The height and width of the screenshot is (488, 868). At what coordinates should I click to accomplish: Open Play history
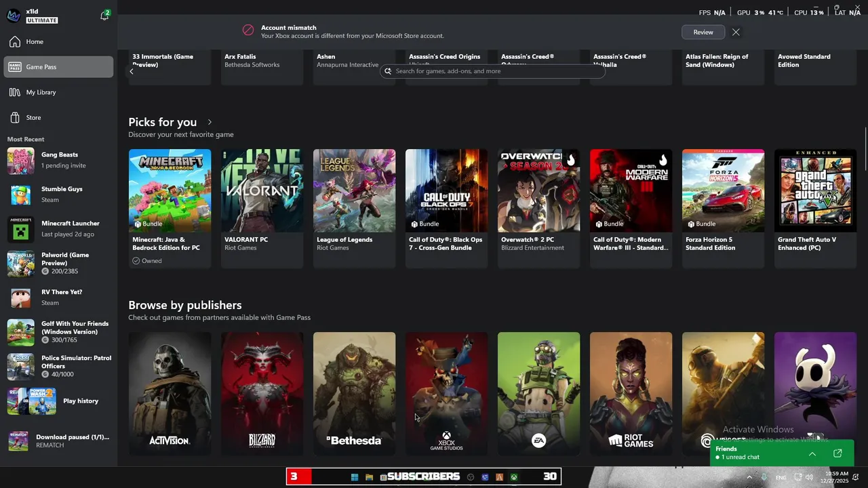58,401
